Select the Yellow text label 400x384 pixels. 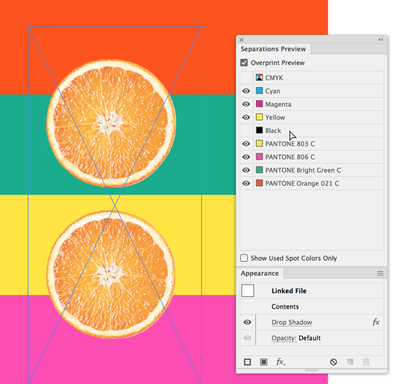point(275,117)
